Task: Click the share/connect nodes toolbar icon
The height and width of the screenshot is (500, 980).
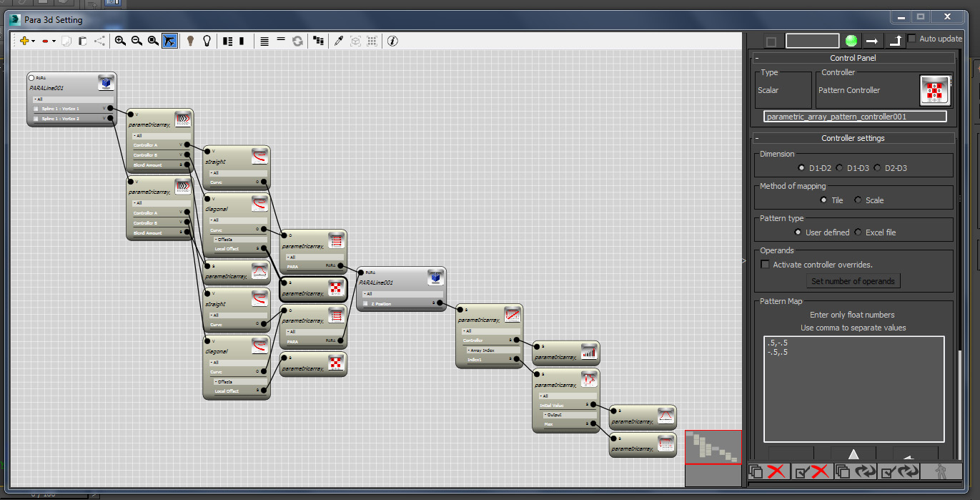Action: point(99,41)
